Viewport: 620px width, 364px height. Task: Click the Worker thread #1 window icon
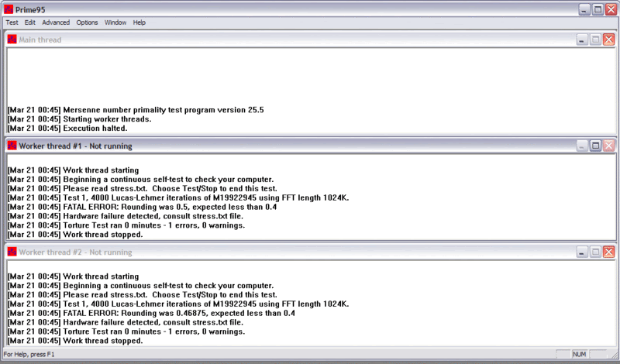coord(12,146)
